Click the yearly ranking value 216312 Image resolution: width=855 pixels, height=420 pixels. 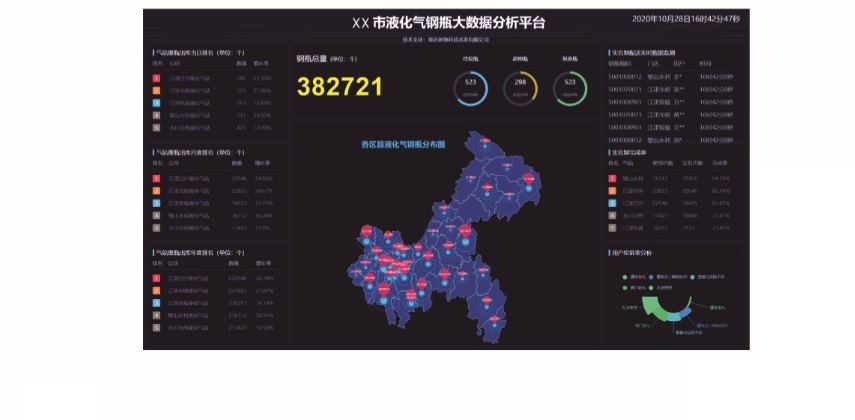238,315
